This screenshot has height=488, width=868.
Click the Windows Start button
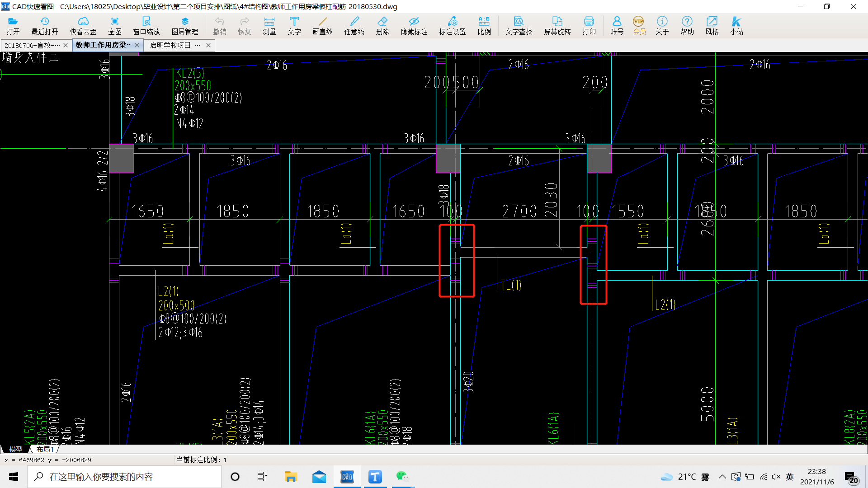(x=14, y=477)
